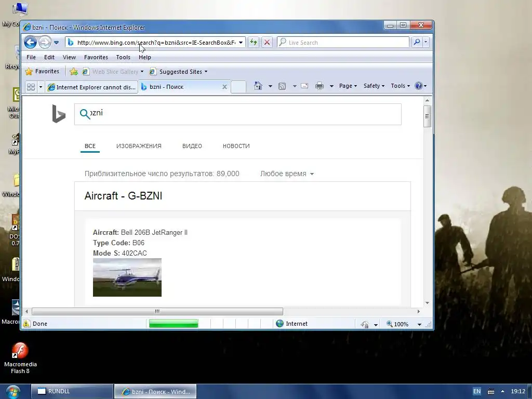
Task: Click the green page loading progress bar
Action: (x=174, y=324)
